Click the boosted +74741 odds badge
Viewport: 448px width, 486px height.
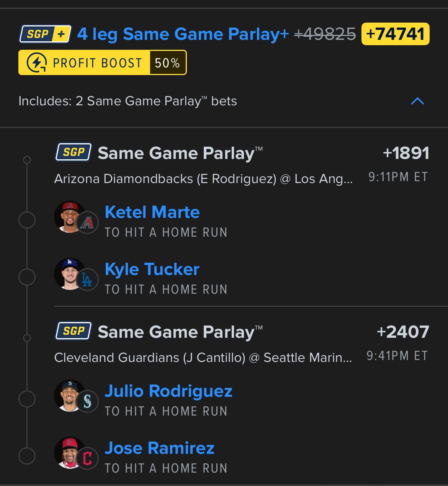(x=395, y=34)
